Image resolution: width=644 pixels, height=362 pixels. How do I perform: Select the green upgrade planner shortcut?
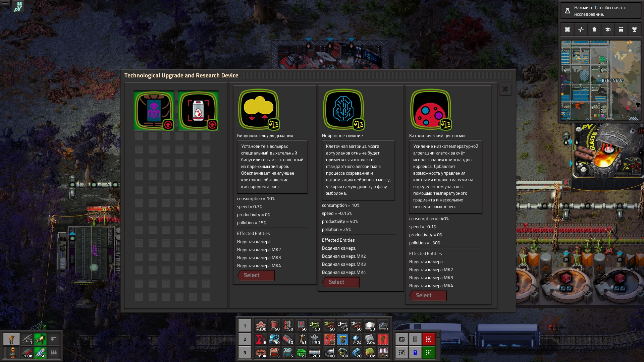point(428,353)
